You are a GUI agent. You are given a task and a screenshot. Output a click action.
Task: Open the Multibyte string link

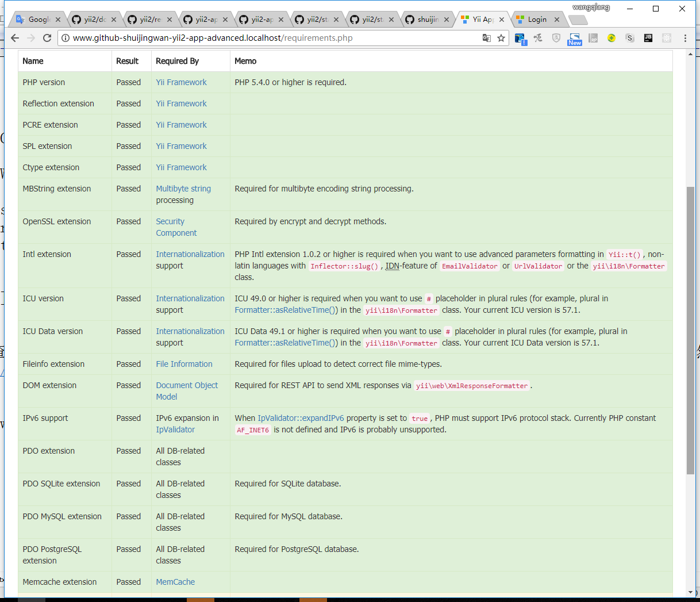(x=183, y=189)
